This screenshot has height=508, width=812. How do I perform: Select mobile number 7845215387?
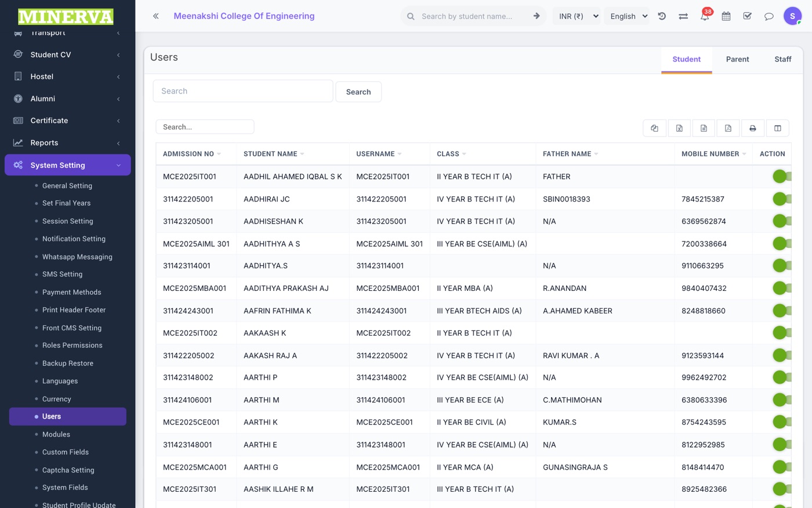(x=703, y=199)
